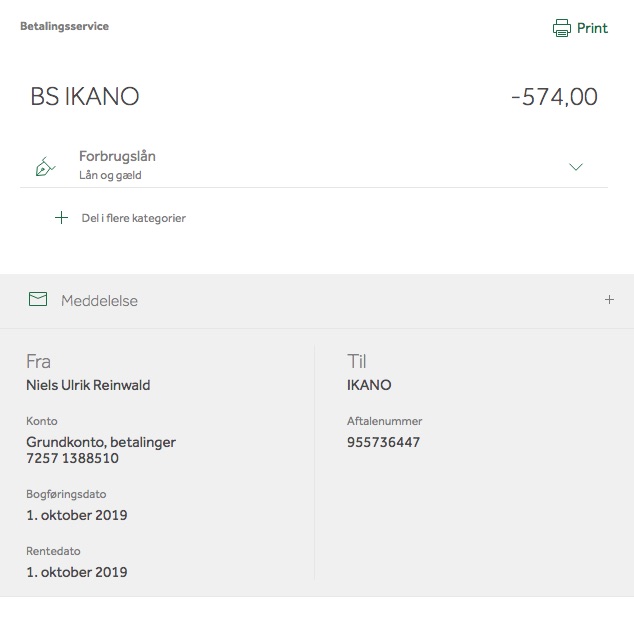Viewport: 634px width, 640px height.
Task: Click the pen category icon beside Forbrugslån
Action: tap(45, 167)
